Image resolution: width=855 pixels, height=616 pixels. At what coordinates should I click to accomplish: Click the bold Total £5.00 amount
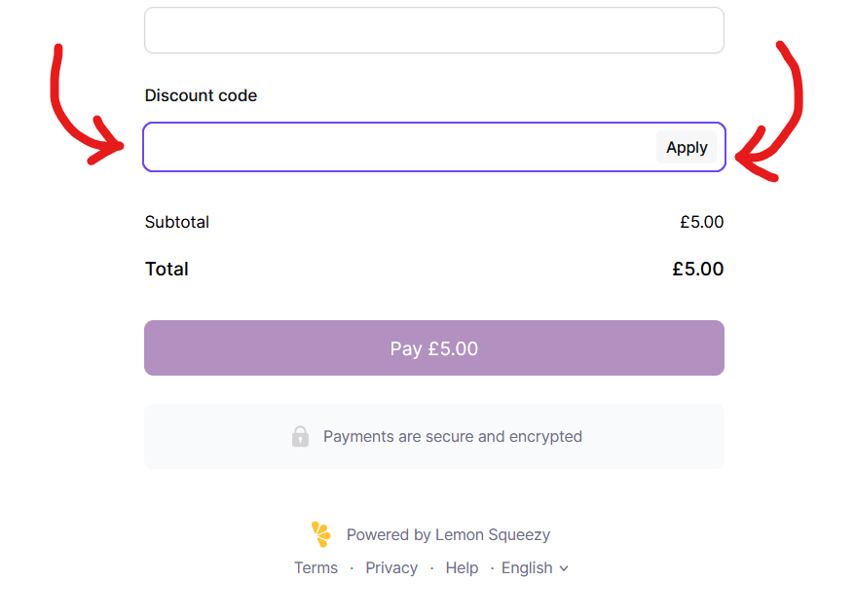click(x=698, y=269)
